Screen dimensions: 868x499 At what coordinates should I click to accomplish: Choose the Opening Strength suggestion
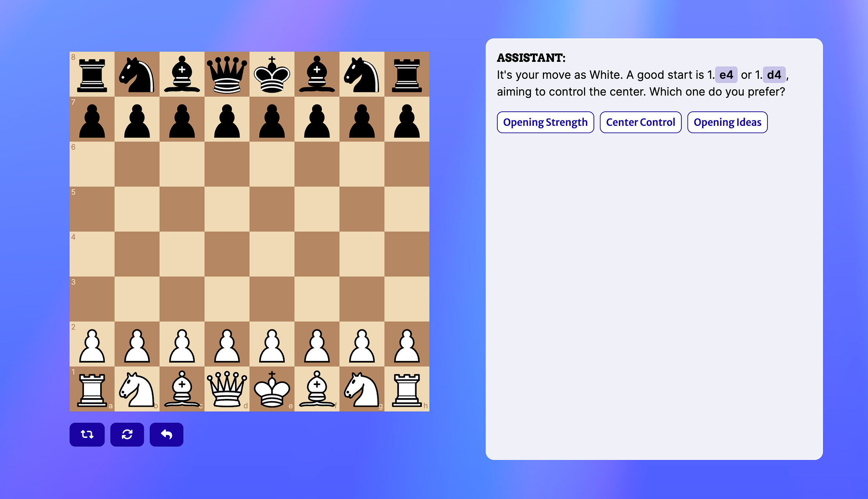[x=545, y=122]
